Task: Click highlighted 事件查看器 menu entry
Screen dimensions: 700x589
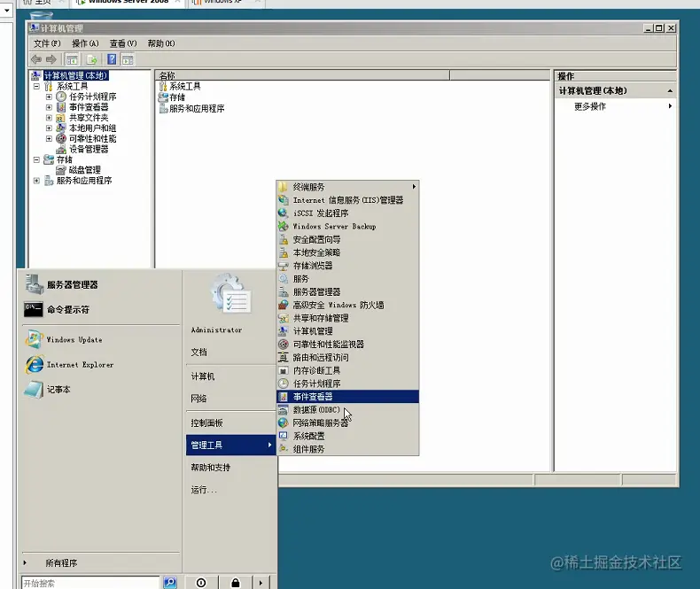Action: coord(347,397)
